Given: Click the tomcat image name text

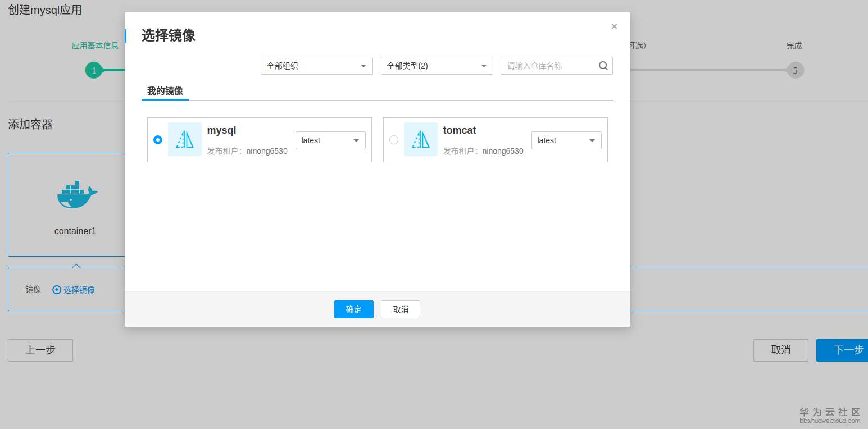Looking at the screenshot, I should coord(460,130).
